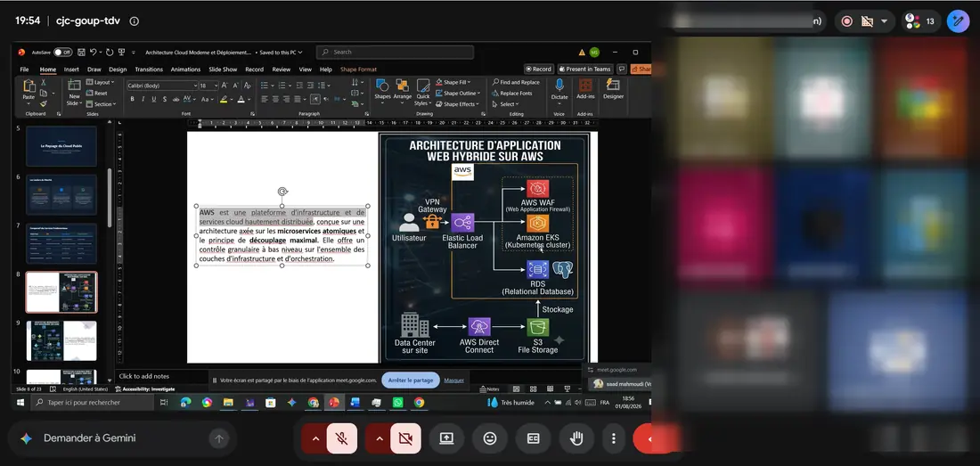The height and width of the screenshot is (466, 980).
Task: Undo the last action in PowerPoint
Action: click(94, 53)
